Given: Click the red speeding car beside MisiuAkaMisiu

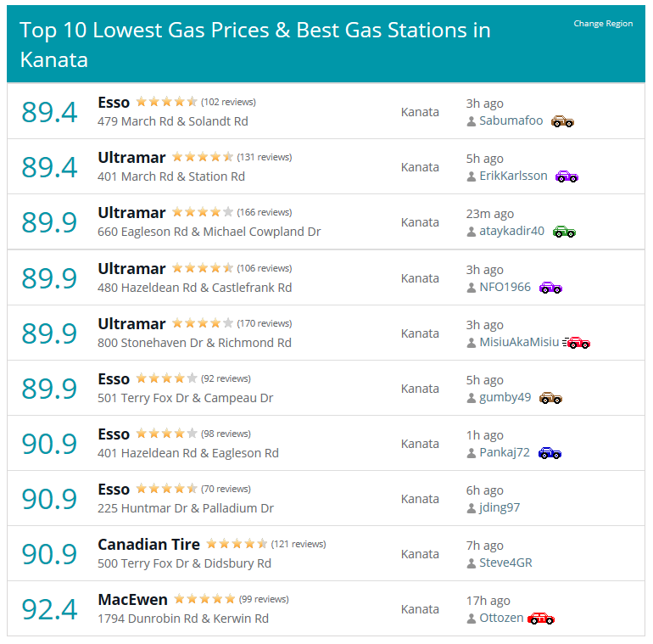Looking at the screenshot, I should coord(576,343).
